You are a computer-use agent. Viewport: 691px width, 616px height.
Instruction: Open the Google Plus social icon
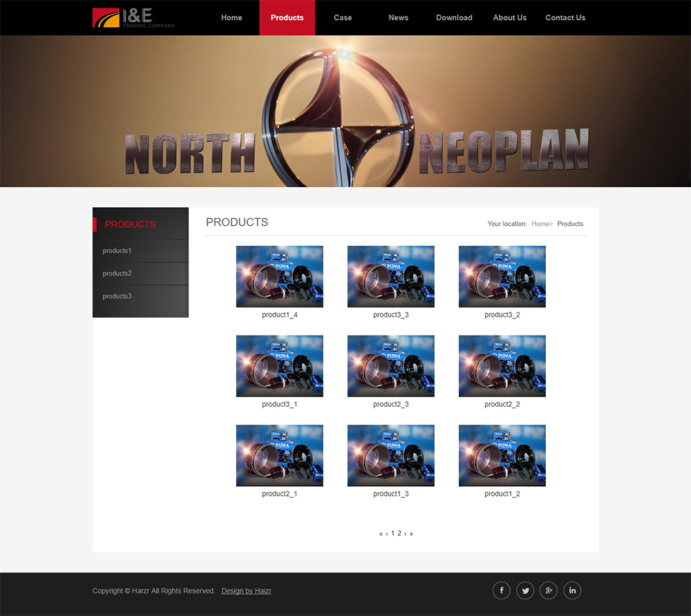[x=549, y=590]
